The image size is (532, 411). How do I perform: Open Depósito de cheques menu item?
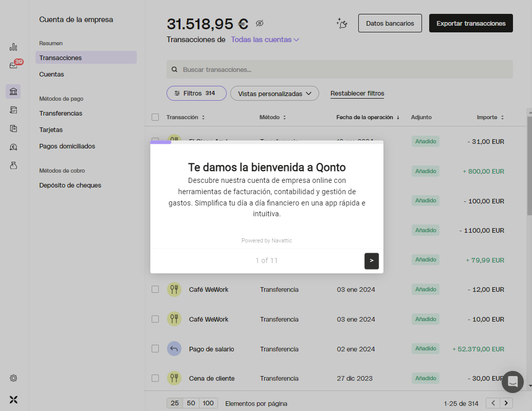(x=70, y=185)
